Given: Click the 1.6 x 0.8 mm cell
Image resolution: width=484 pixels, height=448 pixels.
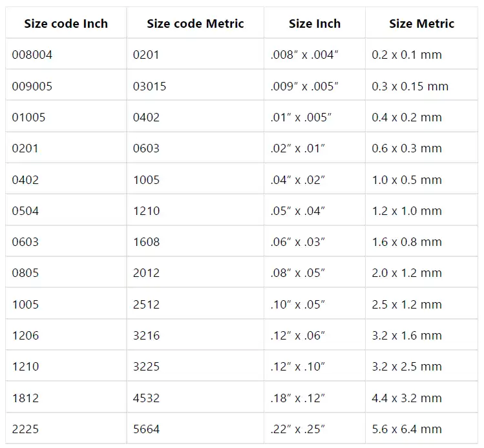Looking at the screenshot, I should click(406, 242).
